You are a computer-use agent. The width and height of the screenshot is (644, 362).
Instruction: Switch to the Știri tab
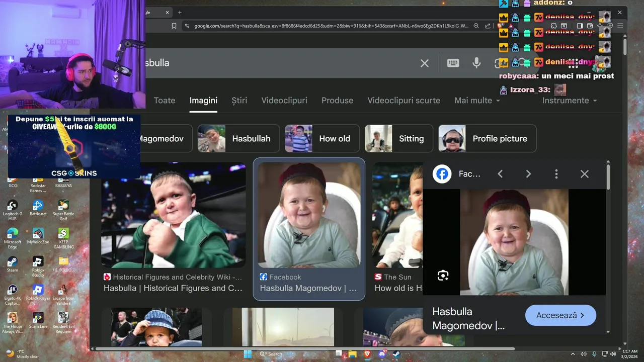pyautogui.click(x=239, y=101)
